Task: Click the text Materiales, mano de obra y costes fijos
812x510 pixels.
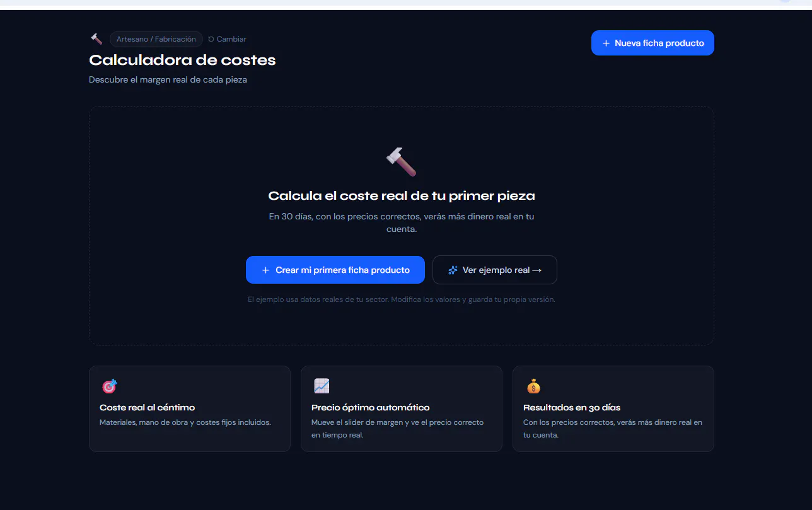Action: click(x=185, y=422)
